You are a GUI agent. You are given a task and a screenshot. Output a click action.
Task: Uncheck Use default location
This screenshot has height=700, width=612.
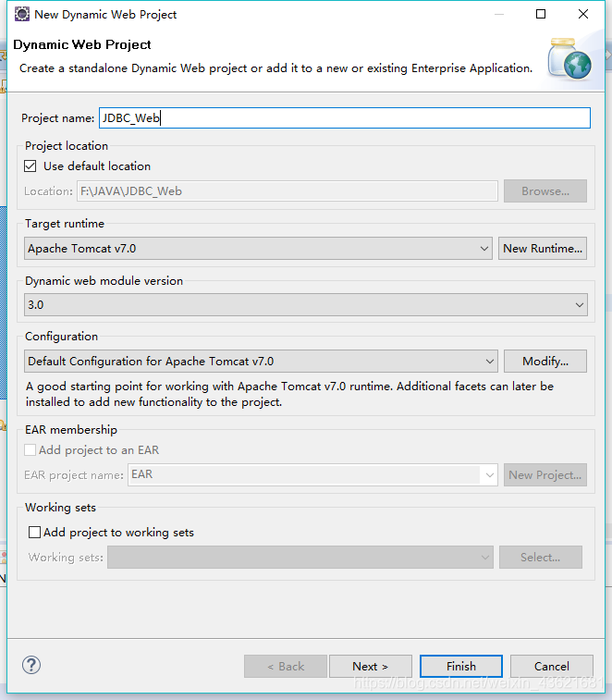tap(31, 166)
